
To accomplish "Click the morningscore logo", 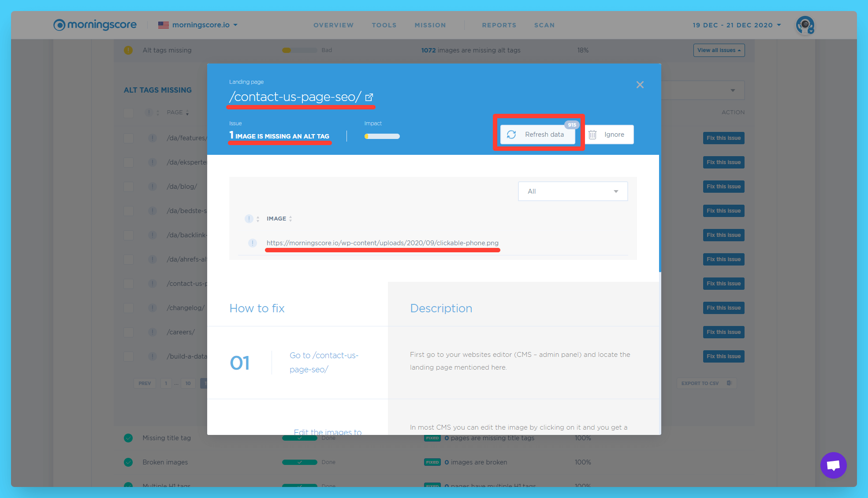I will pos(95,25).
